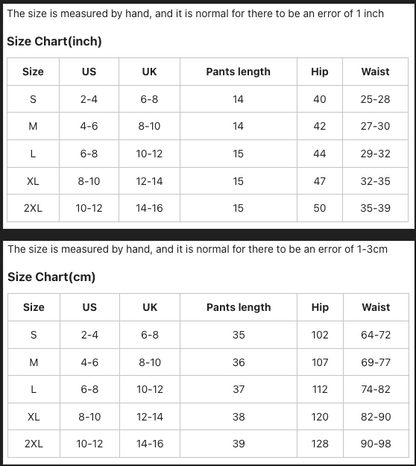Select pants length 39 cell

(239, 444)
